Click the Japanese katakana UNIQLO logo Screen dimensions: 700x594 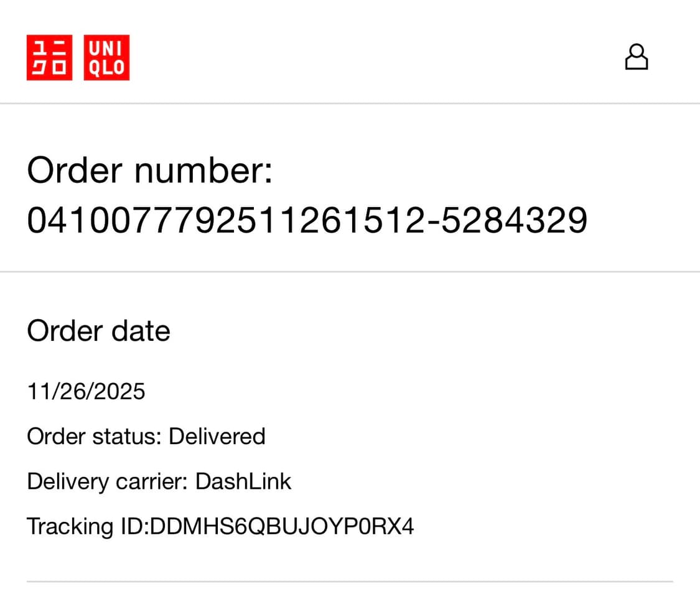pos(49,57)
